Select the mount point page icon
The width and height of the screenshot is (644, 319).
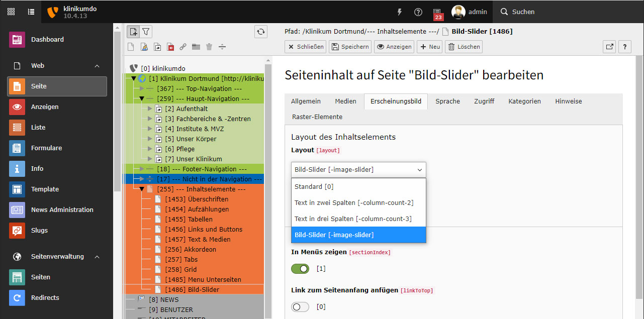click(x=170, y=47)
